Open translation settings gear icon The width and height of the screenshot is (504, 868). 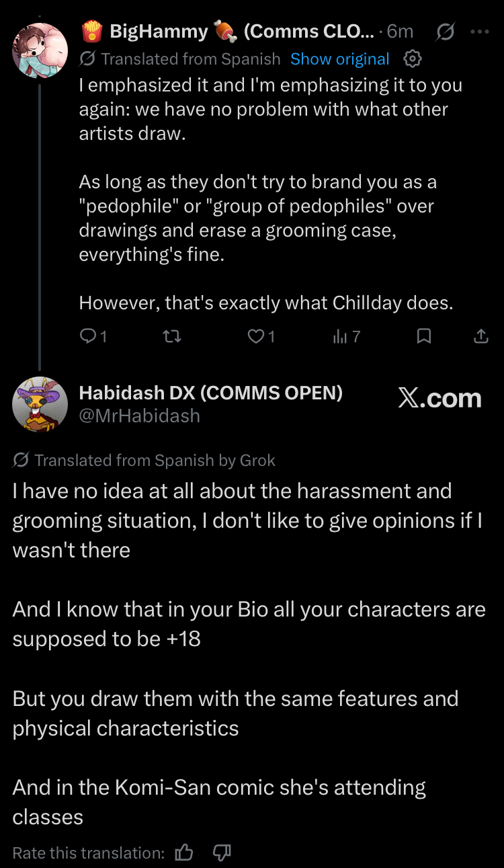point(413,59)
